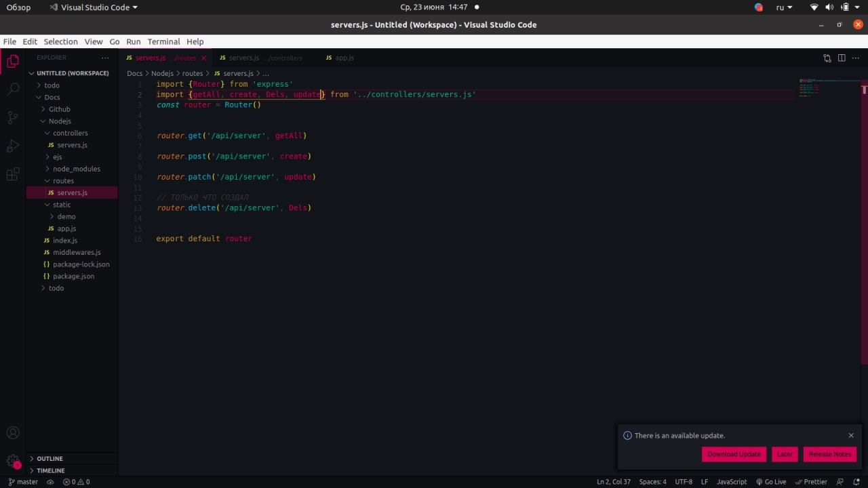This screenshot has height=488, width=868.
Task: Expand the node_modules folder
Action: tap(76, 169)
